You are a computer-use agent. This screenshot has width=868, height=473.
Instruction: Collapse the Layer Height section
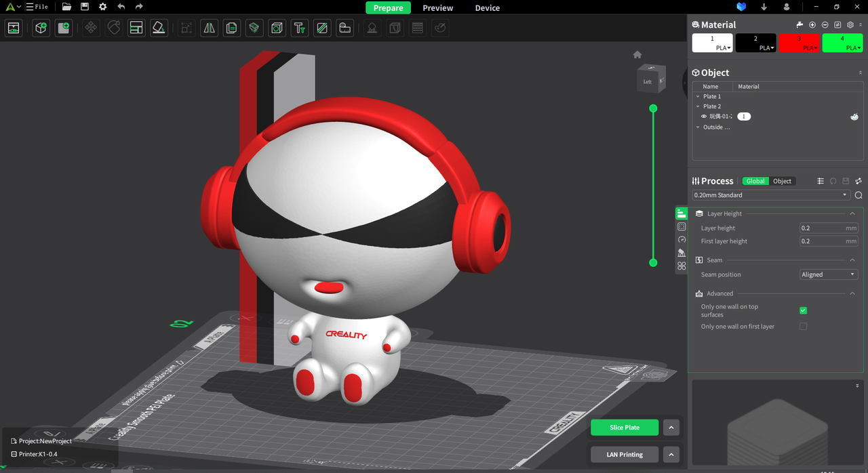(852, 213)
